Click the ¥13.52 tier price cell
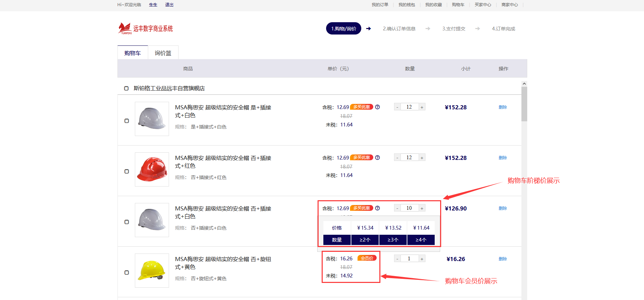Image resolution: width=644 pixels, height=300 pixels. [393, 228]
